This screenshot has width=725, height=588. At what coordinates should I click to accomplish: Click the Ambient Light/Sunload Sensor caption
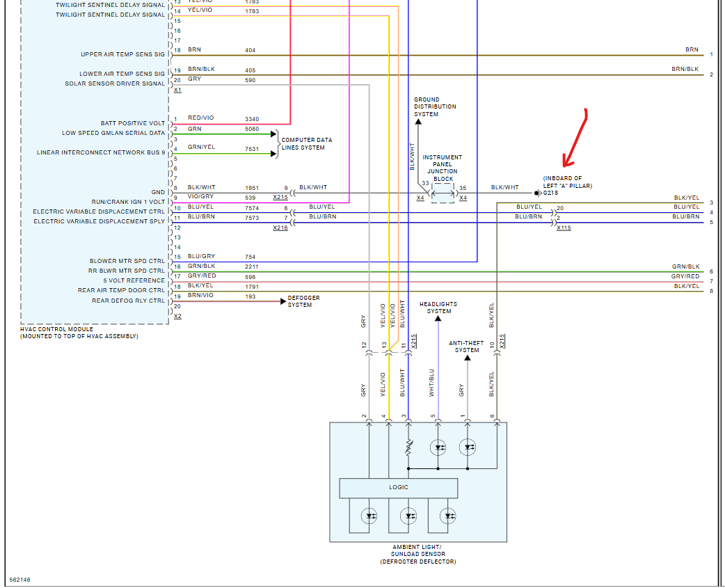[x=418, y=555]
